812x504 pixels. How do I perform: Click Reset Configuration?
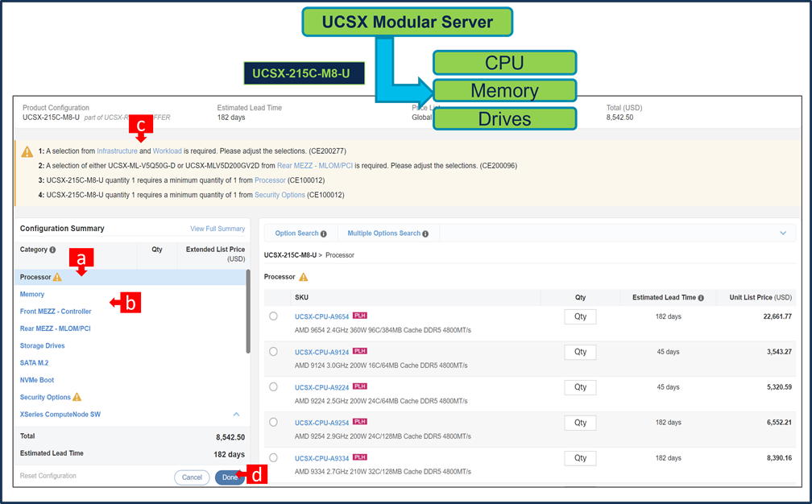48,476
